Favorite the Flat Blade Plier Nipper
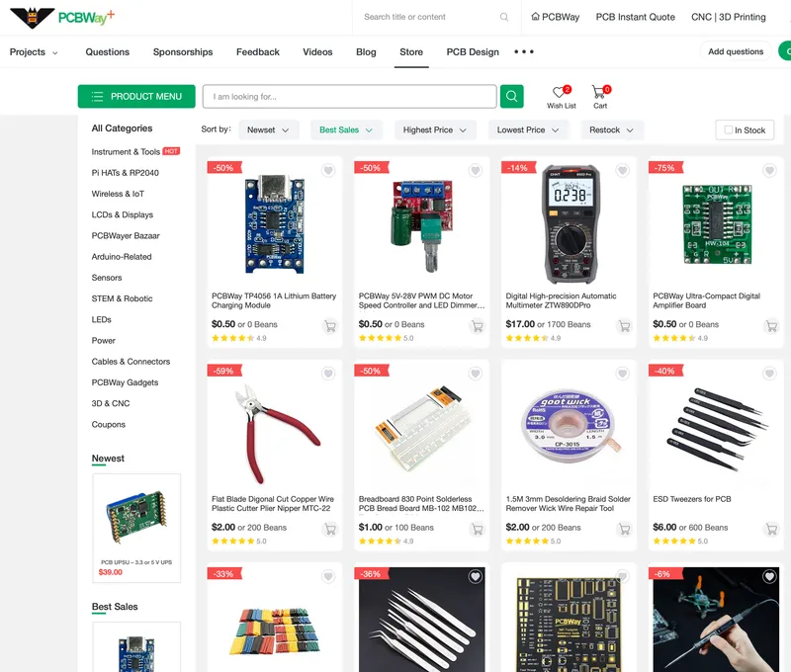Image resolution: width=791 pixels, height=672 pixels. pyautogui.click(x=328, y=374)
